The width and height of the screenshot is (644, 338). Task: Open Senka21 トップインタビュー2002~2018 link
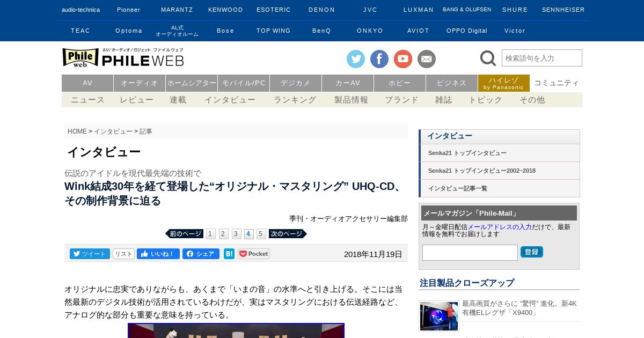[482, 171]
